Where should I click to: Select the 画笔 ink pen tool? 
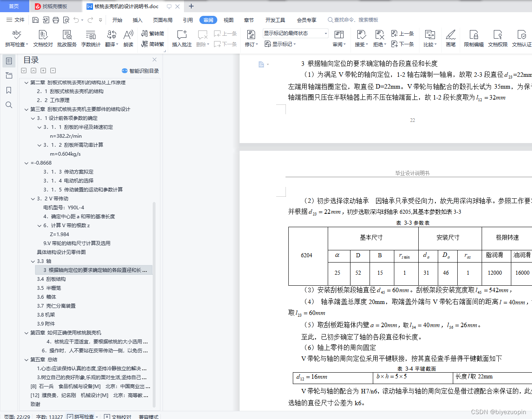pyautogui.click(x=451, y=39)
